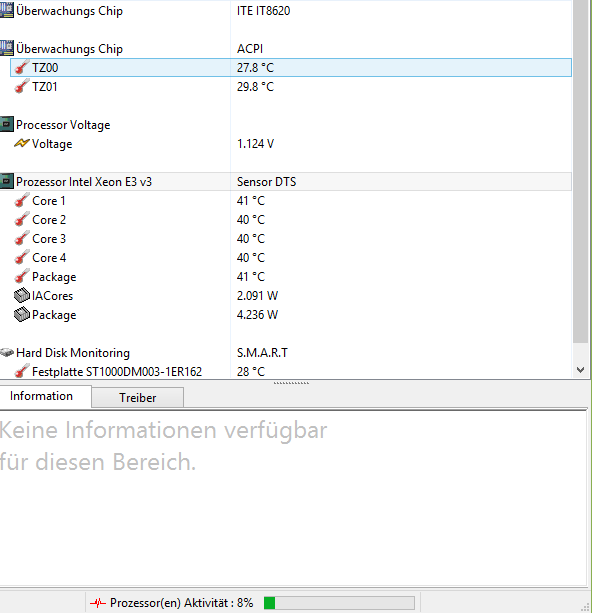The image size is (592, 613).
Task: Click the ACPI Überwachungs Chip motherboard icon
Action: pyautogui.click(x=7, y=48)
